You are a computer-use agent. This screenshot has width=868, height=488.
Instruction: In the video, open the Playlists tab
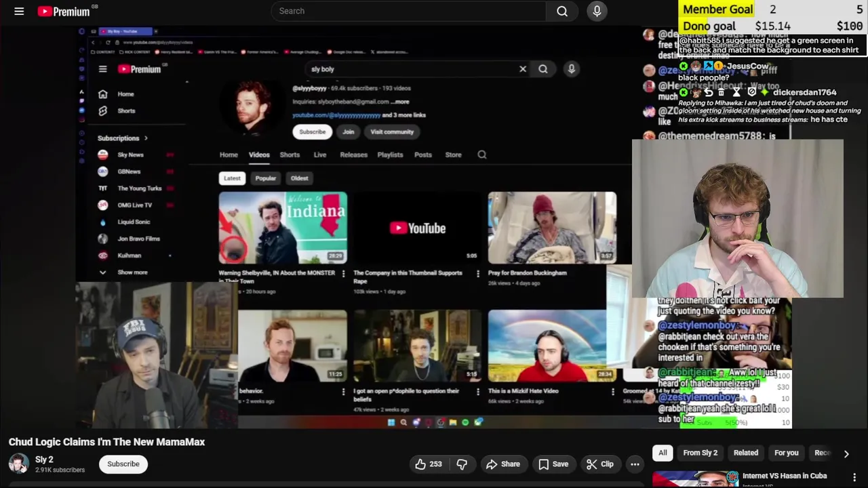click(390, 155)
